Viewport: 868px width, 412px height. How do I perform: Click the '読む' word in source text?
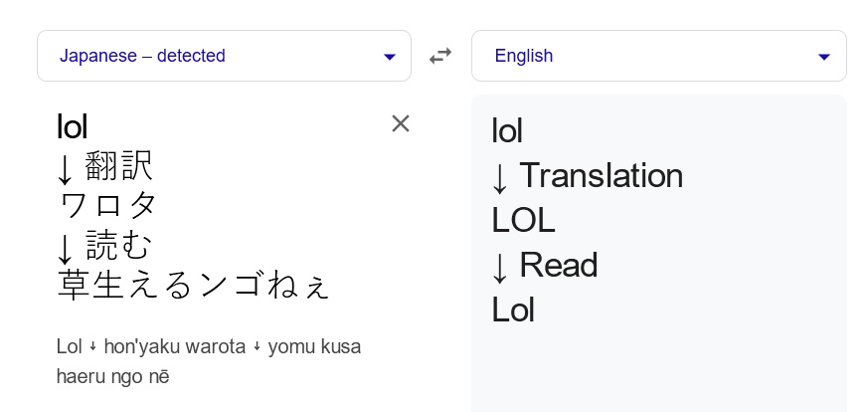119,246
